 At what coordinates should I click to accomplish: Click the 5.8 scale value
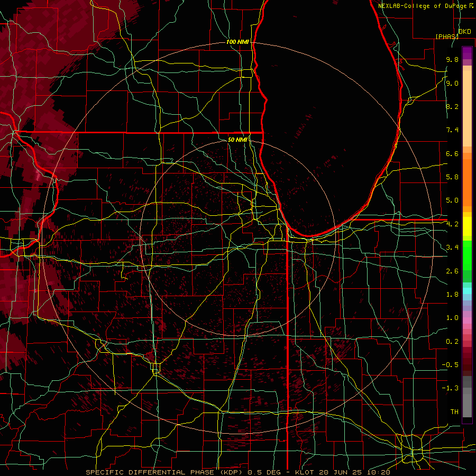[452, 177]
